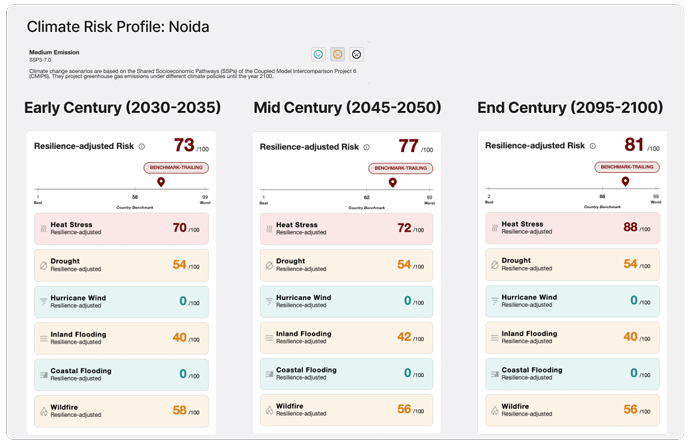The image size is (691, 447).
Task: Click the Mid Century benchmark map pin marker
Action: click(x=392, y=183)
